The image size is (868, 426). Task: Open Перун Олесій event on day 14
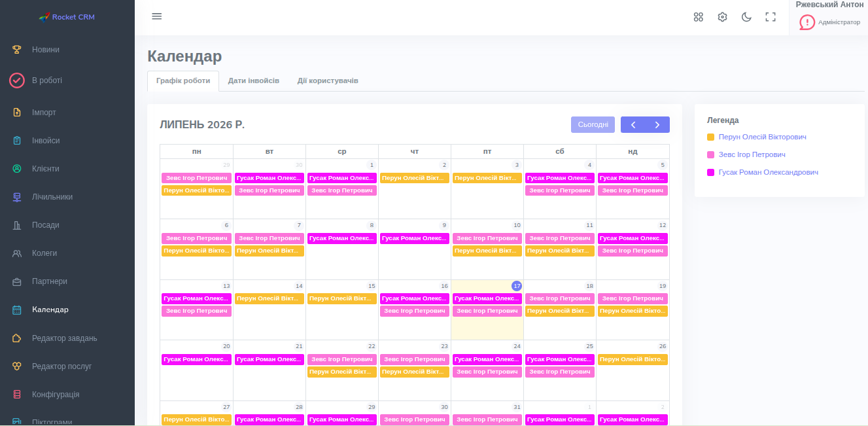[x=269, y=298]
